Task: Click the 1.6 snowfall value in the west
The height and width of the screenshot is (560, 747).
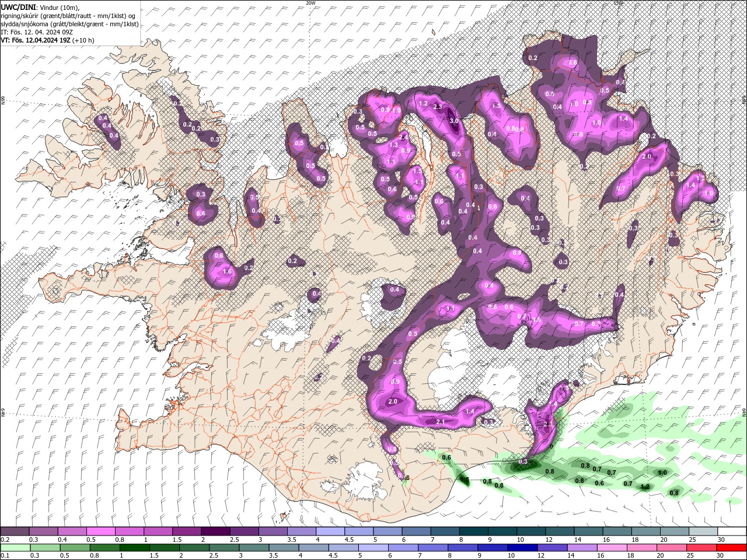Action: (x=228, y=271)
